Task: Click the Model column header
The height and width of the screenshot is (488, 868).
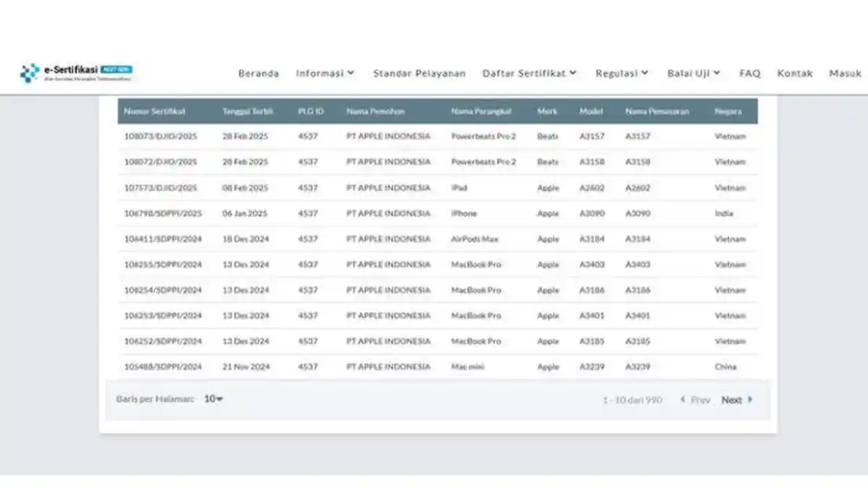Action: 591,111
